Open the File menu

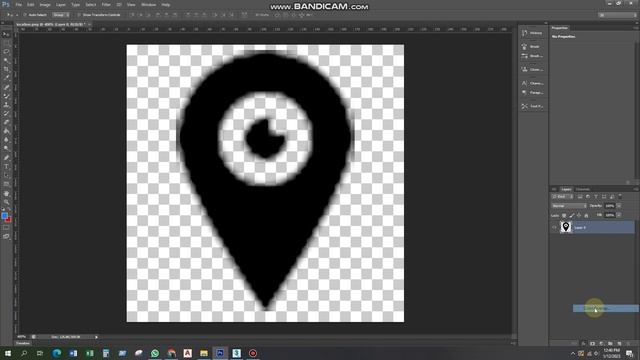[18, 4]
